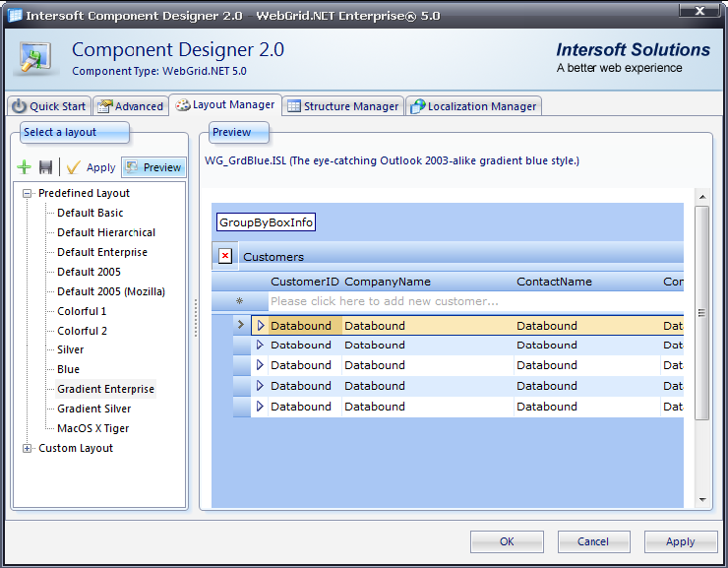Select the Colorful 2 layout
The height and width of the screenshot is (568, 728).
coord(82,331)
